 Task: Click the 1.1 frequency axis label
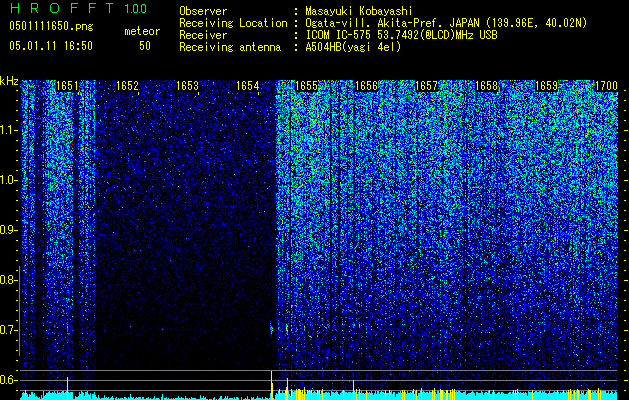click(x=9, y=130)
